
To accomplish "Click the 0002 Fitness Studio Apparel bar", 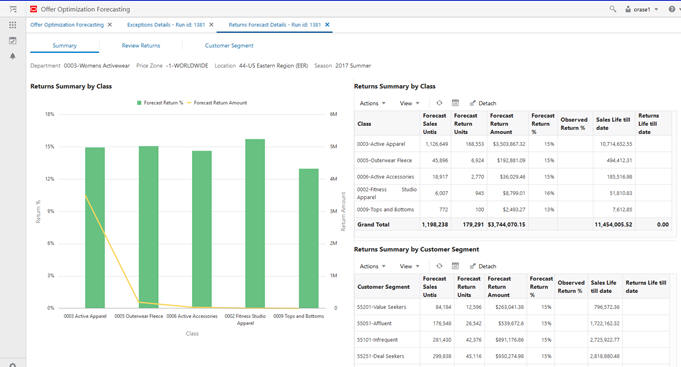I will click(255, 223).
